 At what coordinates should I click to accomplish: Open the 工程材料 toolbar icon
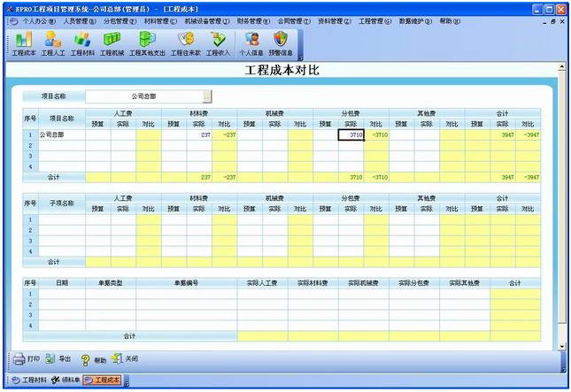coord(82,43)
